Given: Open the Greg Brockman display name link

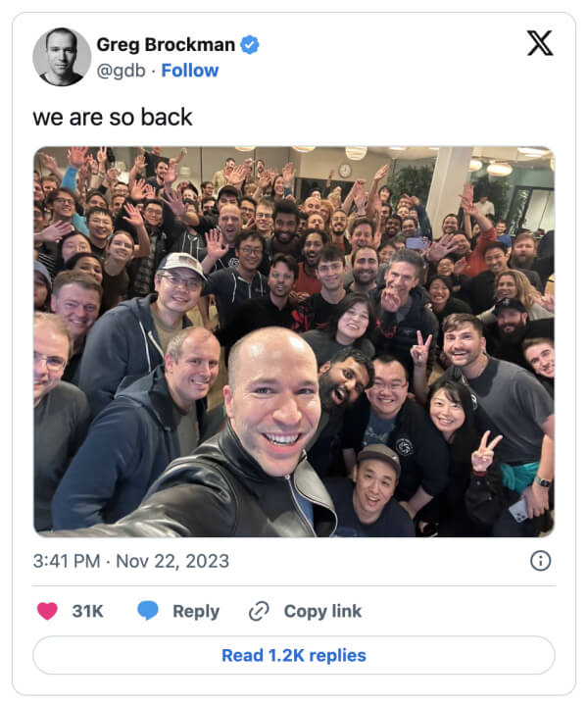Looking at the screenshot, I should [x=166, y=44].
